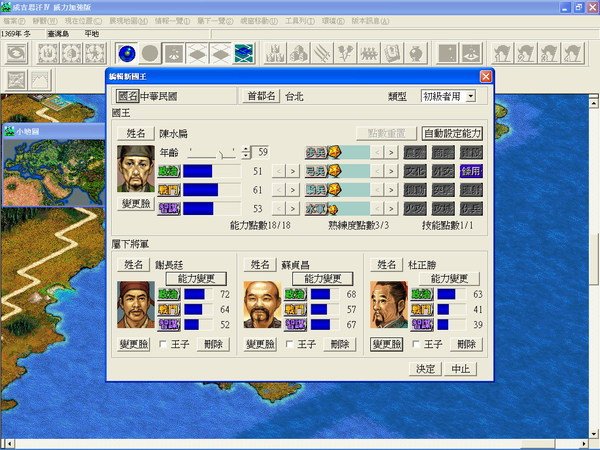The height and width of the screenshot is (450, 600).
Task: Click the plain gray circle toolbar icon
Action: [x=150, y=53]
